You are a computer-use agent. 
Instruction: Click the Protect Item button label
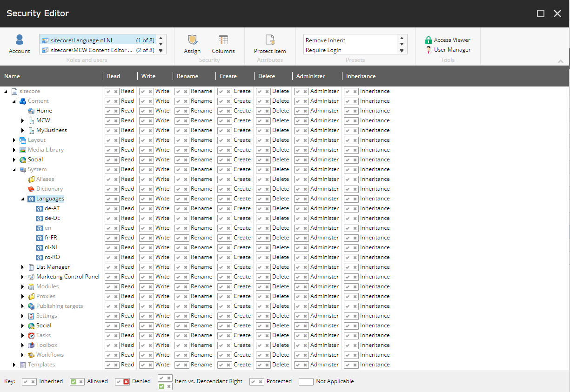(x=270, y=51)
